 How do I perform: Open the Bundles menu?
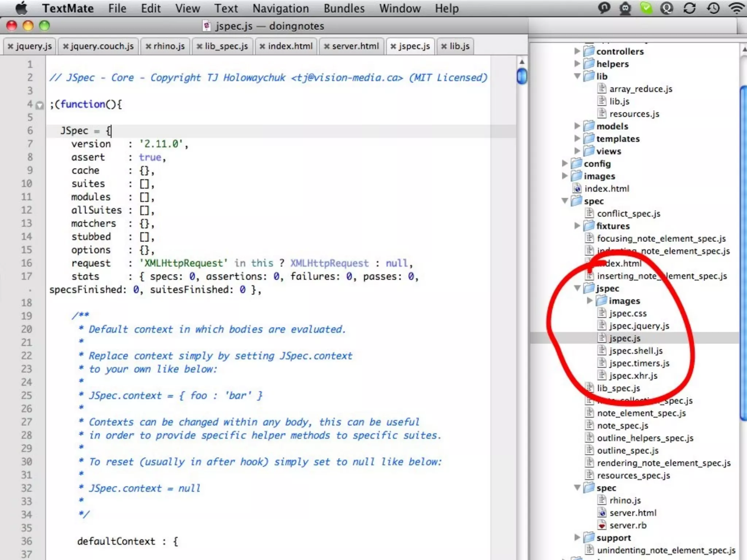click(344, 8)
